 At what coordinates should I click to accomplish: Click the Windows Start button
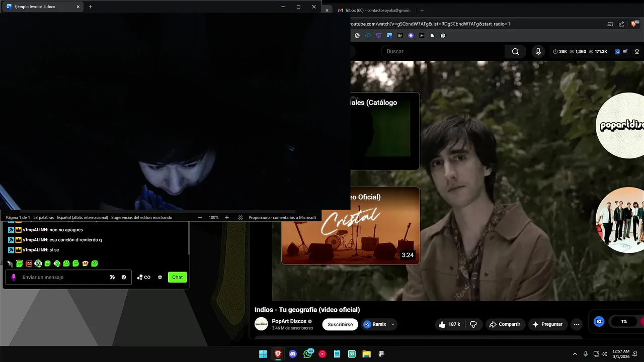coord(263,354)
